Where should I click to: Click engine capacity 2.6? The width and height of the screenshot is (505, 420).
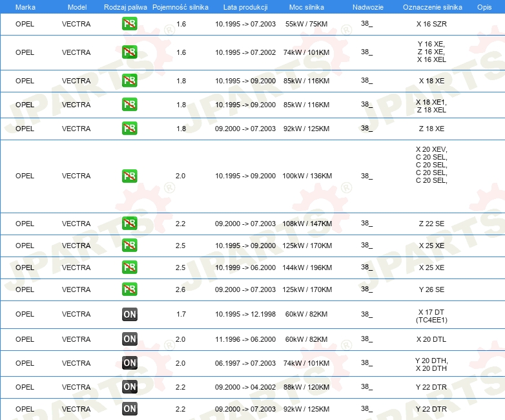tap(180, 289)
